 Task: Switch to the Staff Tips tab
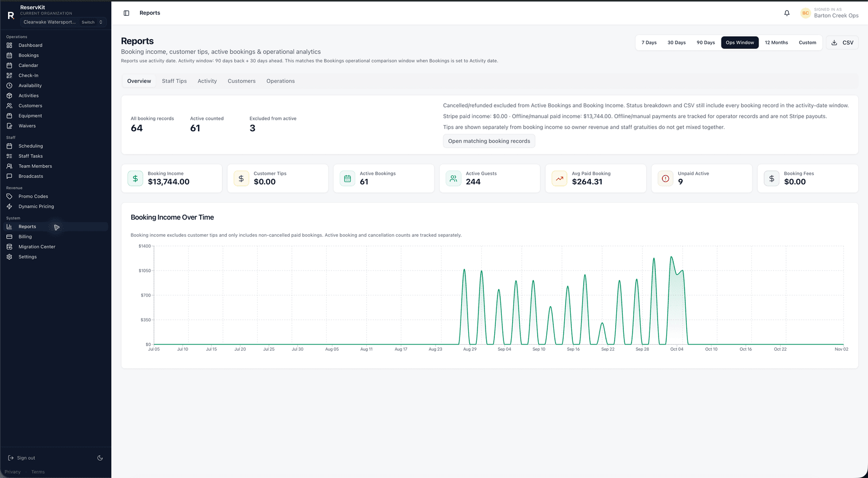point(174,81)
